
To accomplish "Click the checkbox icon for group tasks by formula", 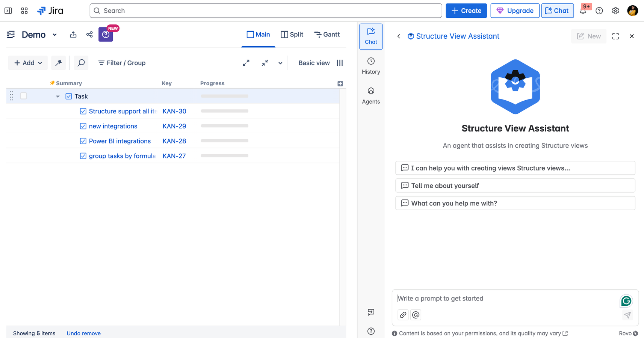I will tap(83, 156).
